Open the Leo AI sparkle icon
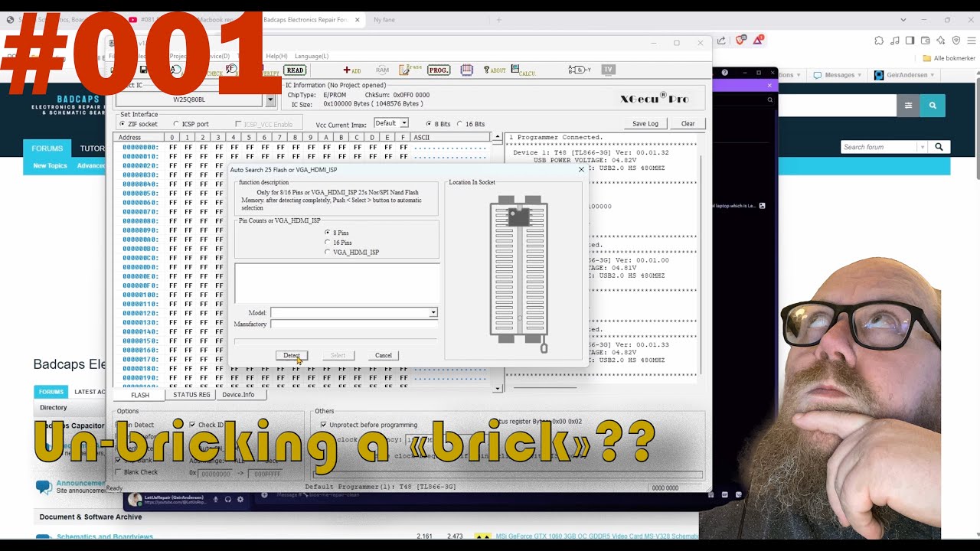Viewport: 980px width, 551px height. coord(940,41)
